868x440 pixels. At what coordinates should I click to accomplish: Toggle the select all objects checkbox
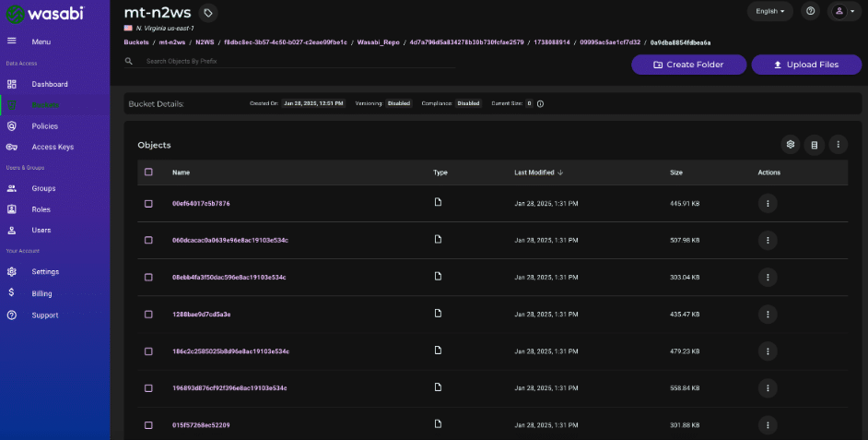148,172
